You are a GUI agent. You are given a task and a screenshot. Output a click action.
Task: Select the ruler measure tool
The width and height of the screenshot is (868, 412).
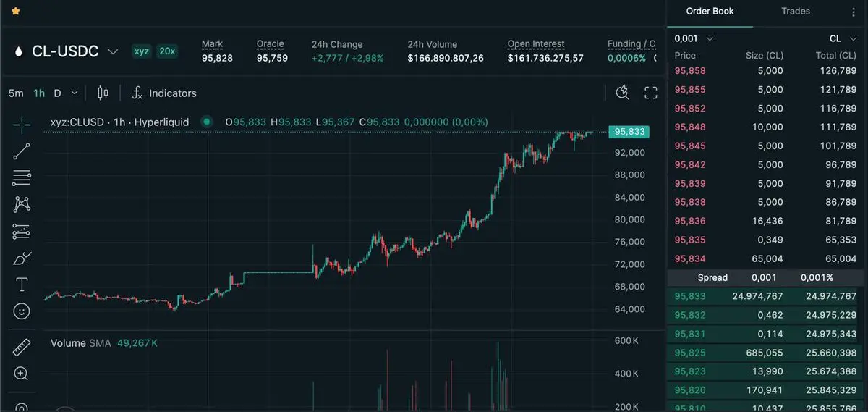[x=22, y=348]
